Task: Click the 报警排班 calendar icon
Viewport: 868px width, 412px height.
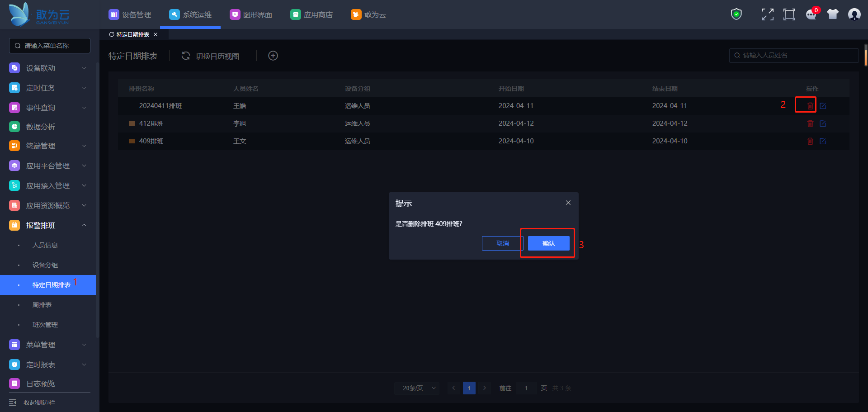Action: coord(14,225)
